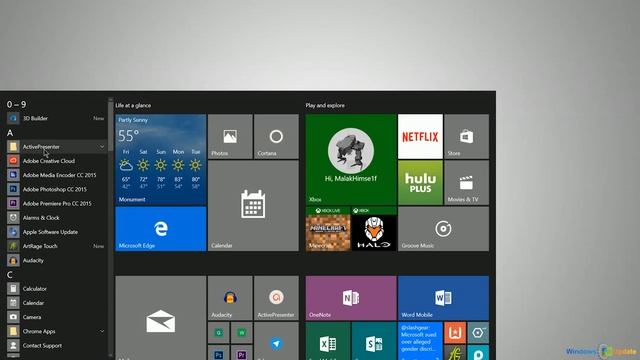Launch Adobe Premiere Pro CC 2015 list entry
This screenshot has height=360, width=640.
56,204
